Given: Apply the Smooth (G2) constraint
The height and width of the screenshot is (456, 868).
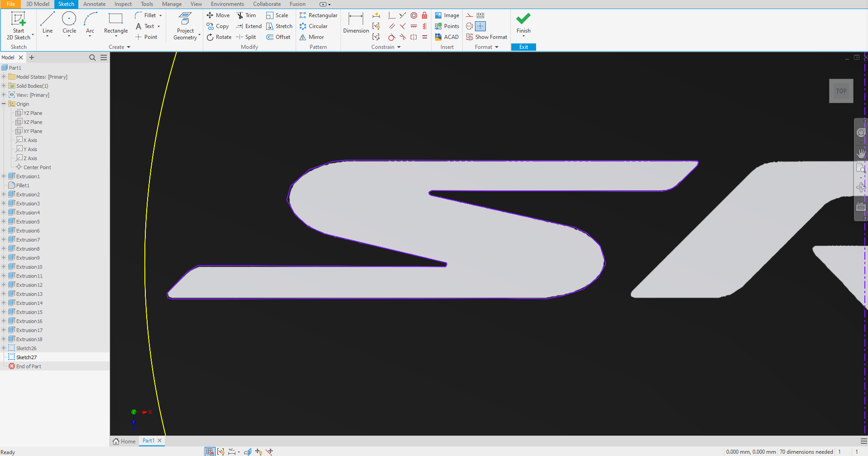Looking at the screenshot, I should (403, 37).
